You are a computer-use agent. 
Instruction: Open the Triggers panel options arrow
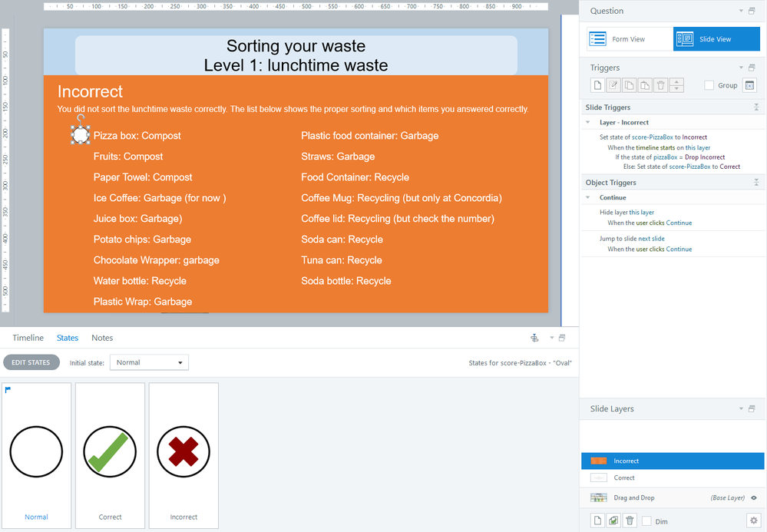click(x=741, y=68)
